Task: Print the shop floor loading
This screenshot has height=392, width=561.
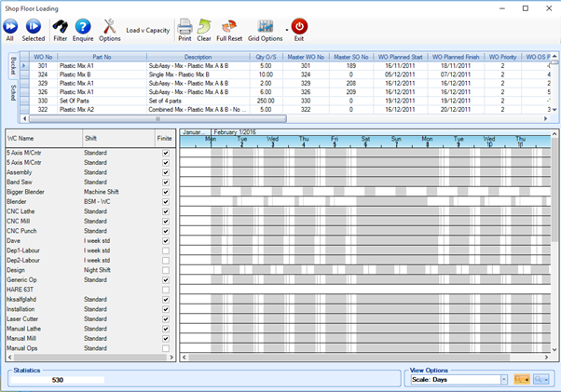Action: click(185, 26)
